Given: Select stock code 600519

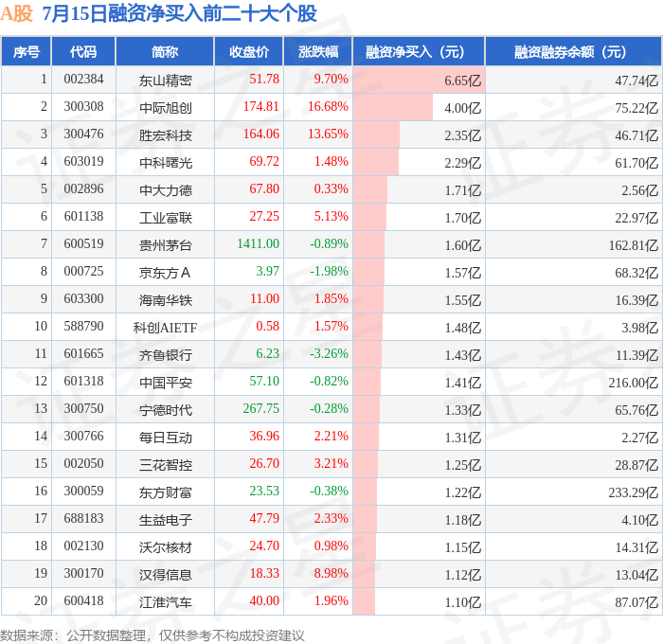Looking at the screenshot, I should pos(83,244).
